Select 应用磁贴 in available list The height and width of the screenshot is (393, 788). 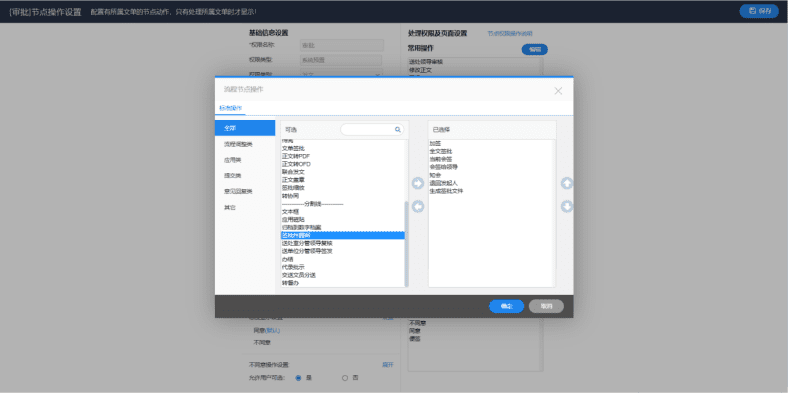click(342, 220)
